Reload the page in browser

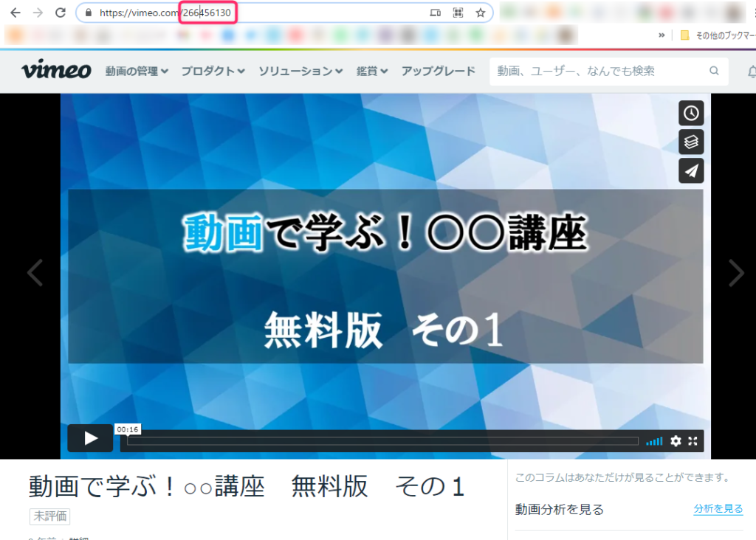coord(61,13)
